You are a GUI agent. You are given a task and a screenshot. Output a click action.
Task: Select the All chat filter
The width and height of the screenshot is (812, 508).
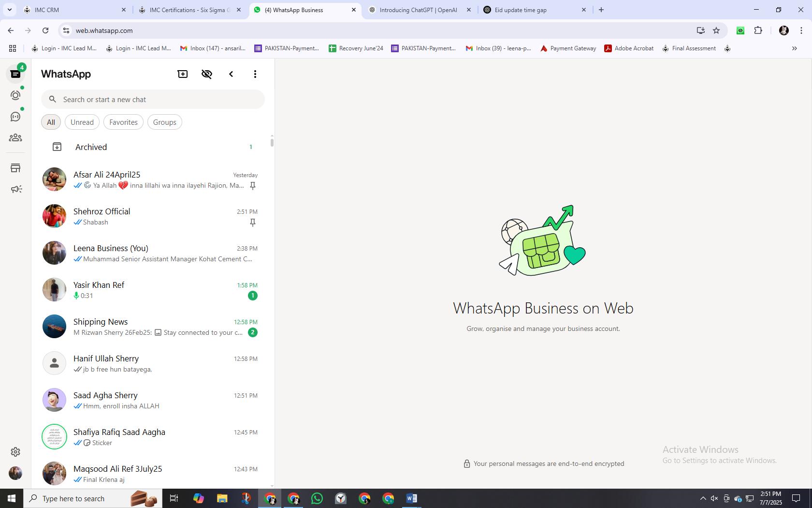coord(51,122)
